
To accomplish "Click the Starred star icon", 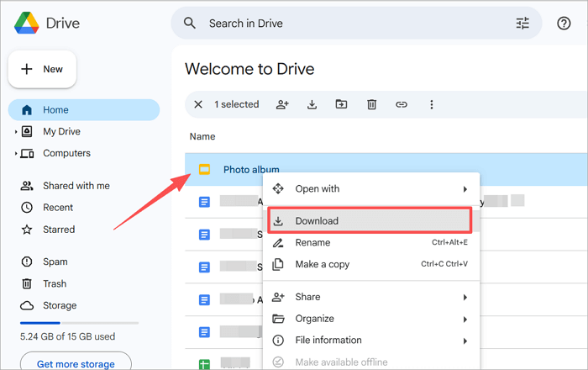I will point(27,230).
